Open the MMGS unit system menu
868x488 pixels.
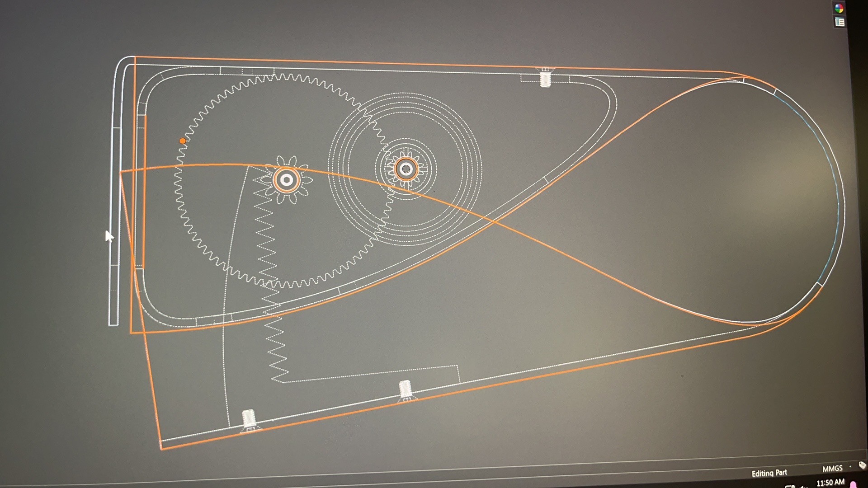832,469
